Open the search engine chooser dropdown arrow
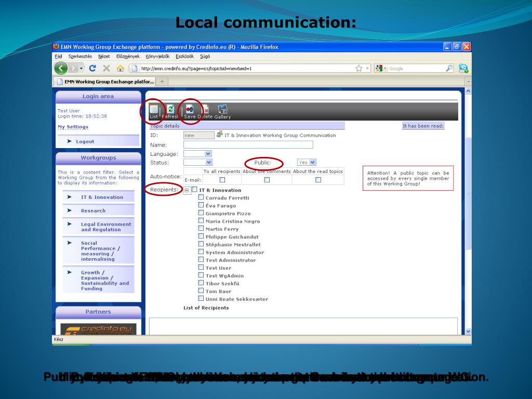This screenshot has height=399, width=532. pyautogui.click(x=385, y=69)
